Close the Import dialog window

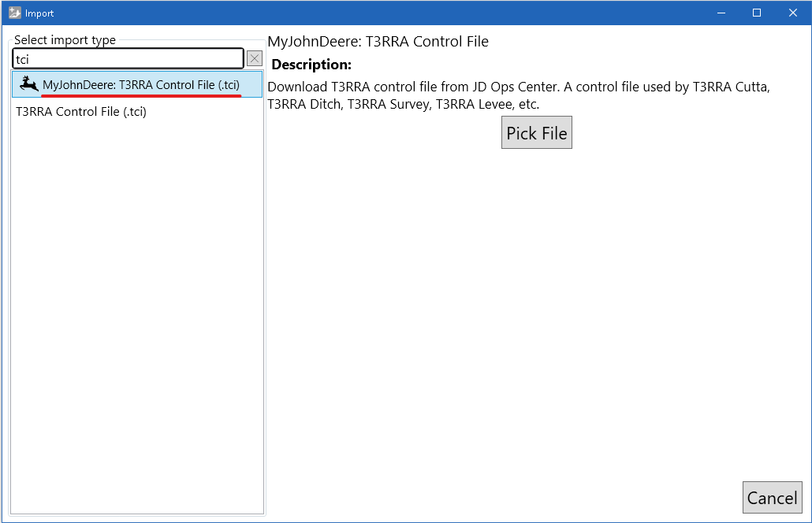[x=792, y=13]
